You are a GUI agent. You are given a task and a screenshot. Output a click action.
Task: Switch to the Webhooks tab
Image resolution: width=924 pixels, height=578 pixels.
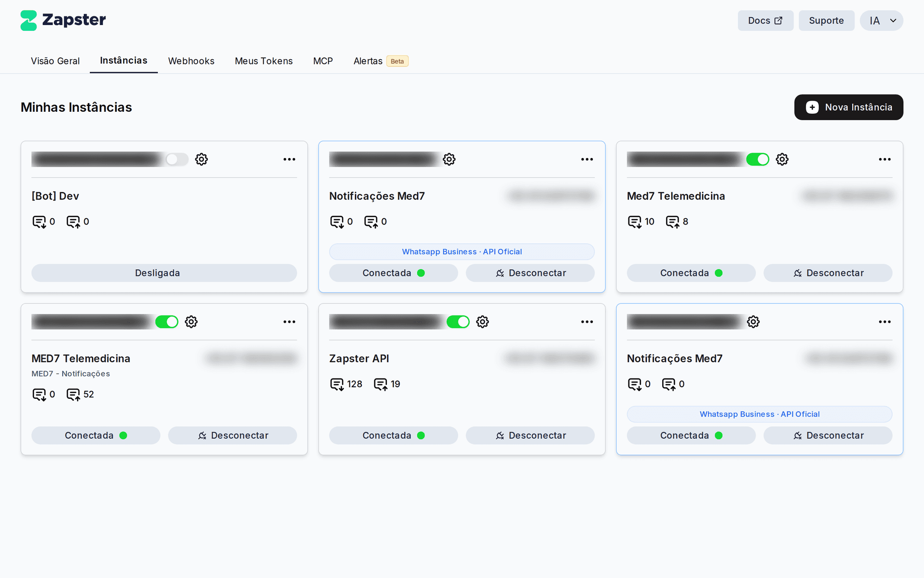[191, 61]
